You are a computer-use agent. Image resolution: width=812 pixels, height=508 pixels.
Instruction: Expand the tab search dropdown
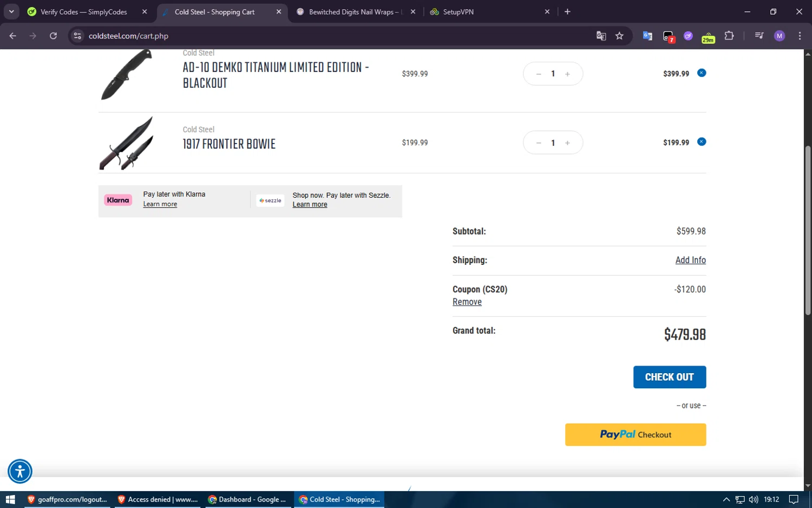(x=11, y=11)
